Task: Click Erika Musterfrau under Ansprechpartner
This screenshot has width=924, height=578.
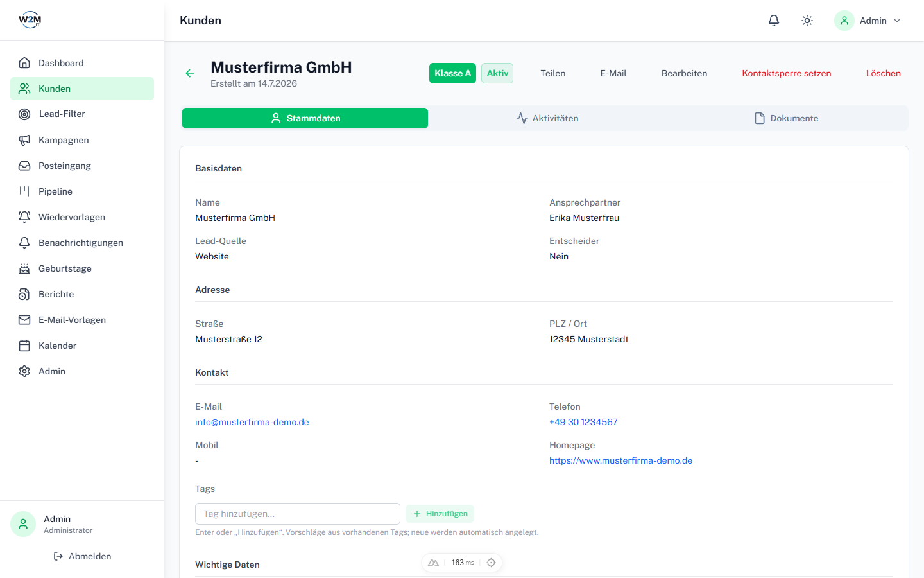Action: (x=584, y=218)
